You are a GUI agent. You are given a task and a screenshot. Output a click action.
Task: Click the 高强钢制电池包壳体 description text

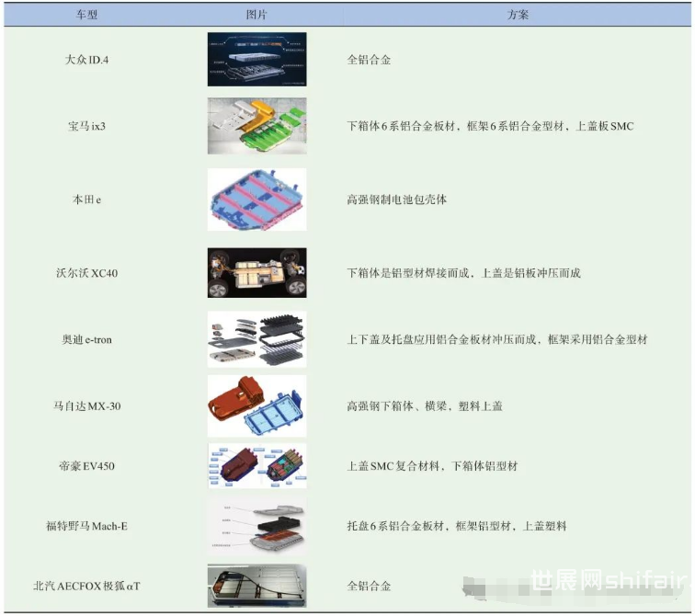click(396, 200)
